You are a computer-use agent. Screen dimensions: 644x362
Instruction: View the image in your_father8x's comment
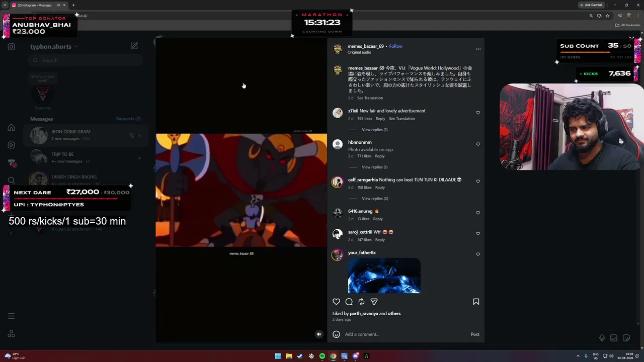point(384,276)
